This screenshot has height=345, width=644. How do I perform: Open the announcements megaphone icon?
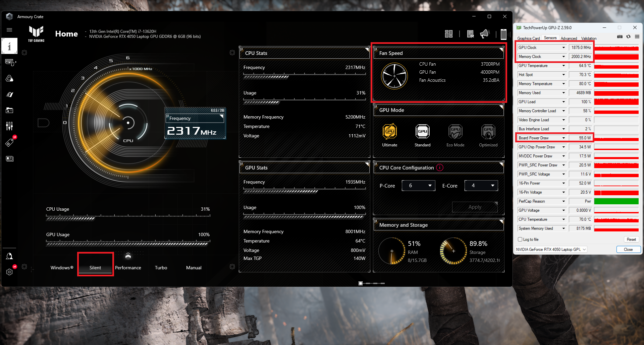pos(485,34)
